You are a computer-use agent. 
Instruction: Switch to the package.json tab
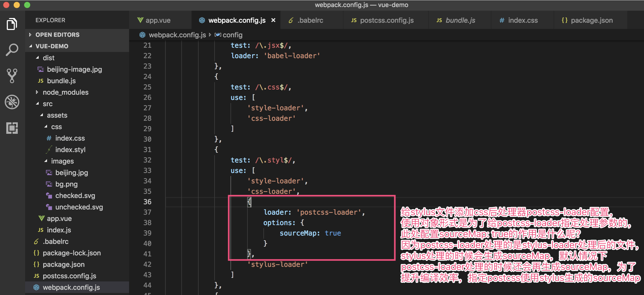(591, 20)
